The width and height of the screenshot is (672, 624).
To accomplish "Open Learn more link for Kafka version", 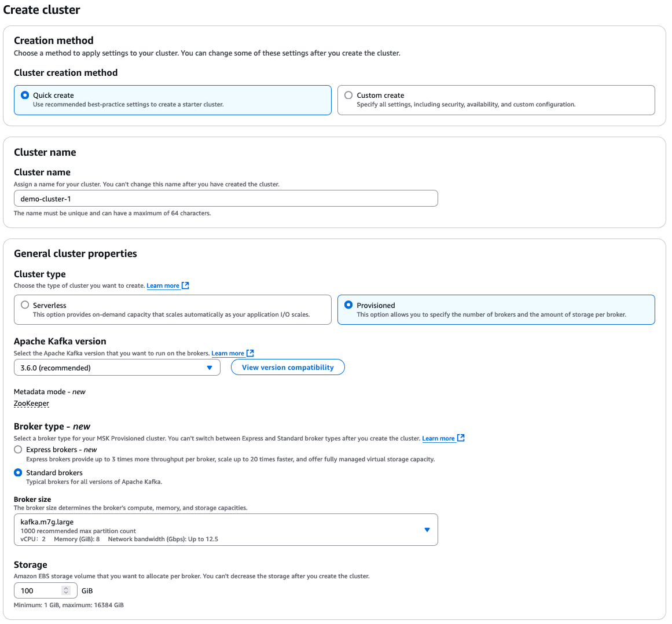I will [227, 354].
